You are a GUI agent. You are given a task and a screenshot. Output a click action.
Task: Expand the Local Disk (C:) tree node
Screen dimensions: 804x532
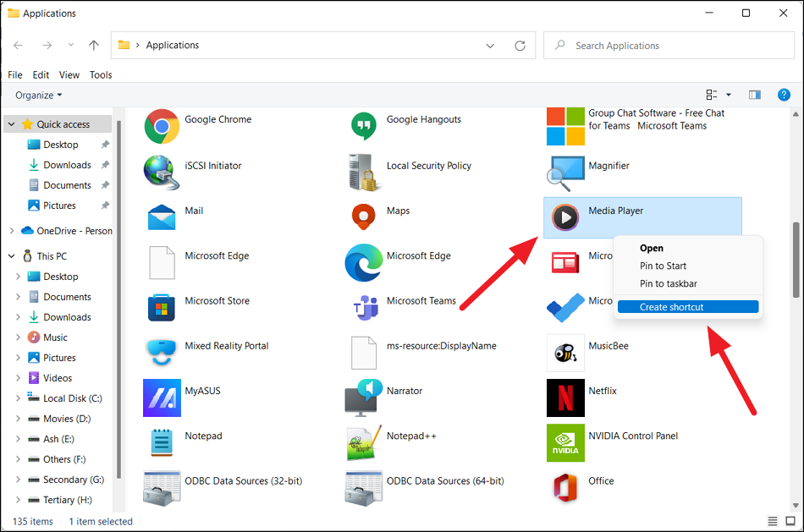(19, 398)
